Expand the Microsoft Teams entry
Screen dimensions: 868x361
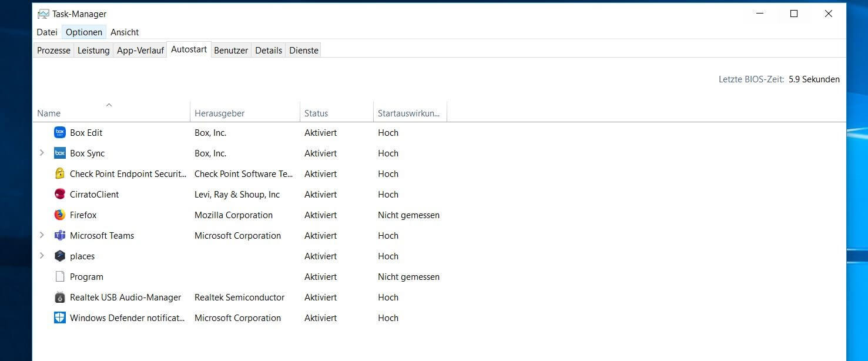click(x=42, y=235)
